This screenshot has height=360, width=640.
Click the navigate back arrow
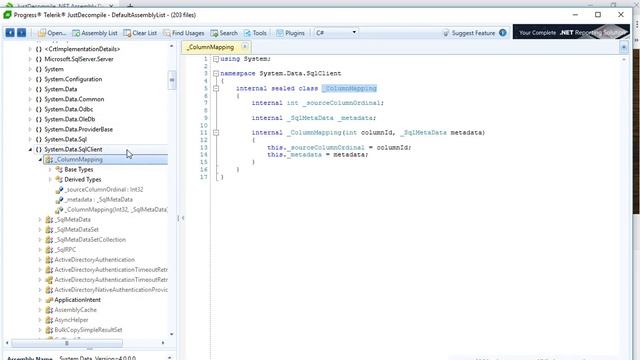click(10, 33)
